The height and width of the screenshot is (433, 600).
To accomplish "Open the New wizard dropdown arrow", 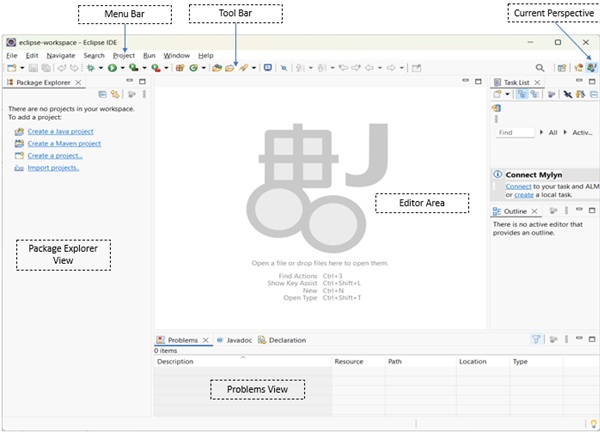I will coord(22,68).
